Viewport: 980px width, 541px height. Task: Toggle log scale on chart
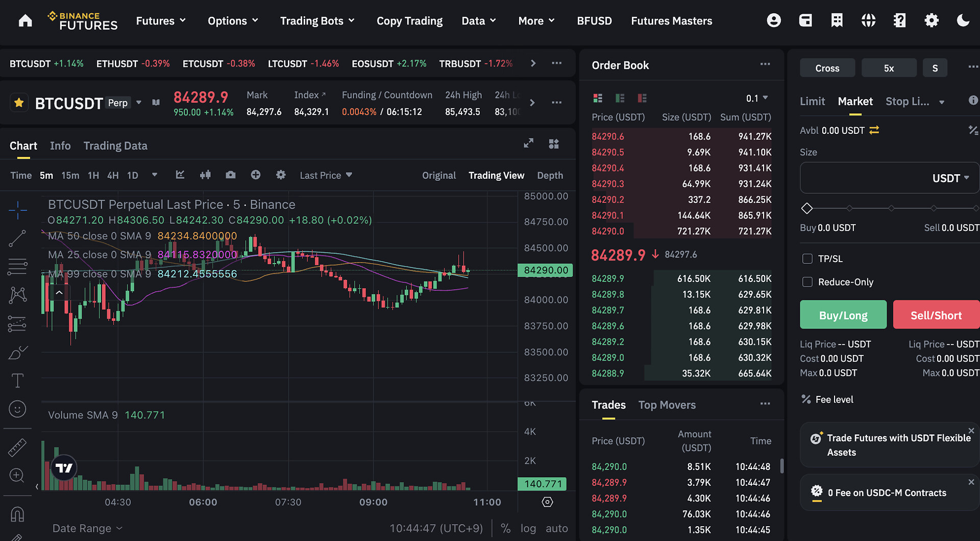528,528
